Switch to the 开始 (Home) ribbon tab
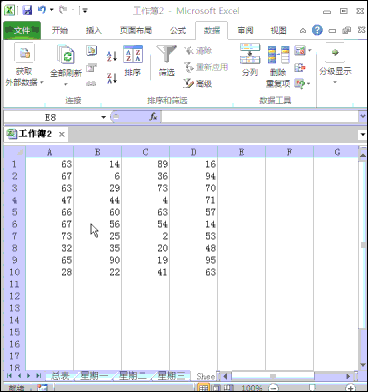368x392 pixels. coord(60,31)
